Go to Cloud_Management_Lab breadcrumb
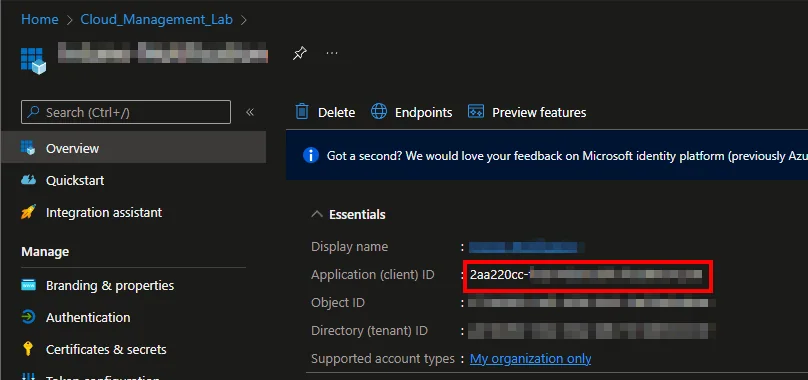Viewport: 808px width, 380px height. (157, 20)
